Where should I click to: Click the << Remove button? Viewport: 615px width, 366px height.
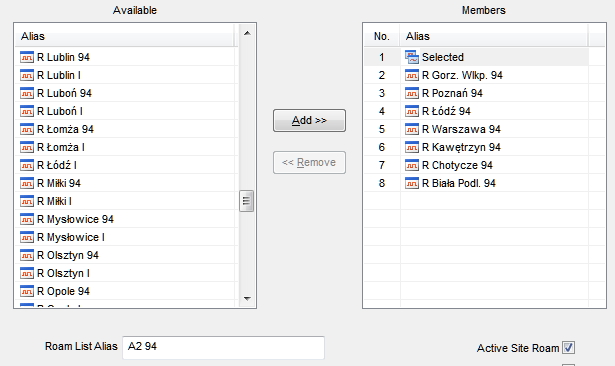[x=309, y=162]
